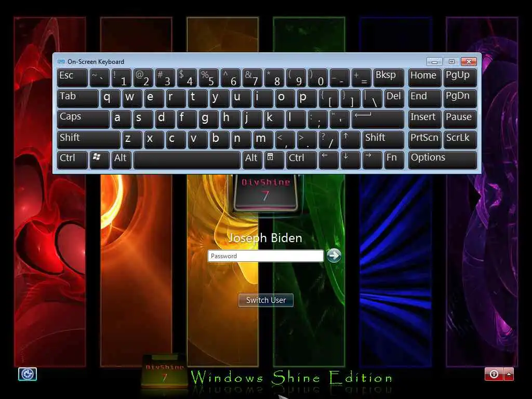Toggle the left Ctrl key
Image resolution: width=532 pixels, height=399 pixels.
(x=72, y=160)
